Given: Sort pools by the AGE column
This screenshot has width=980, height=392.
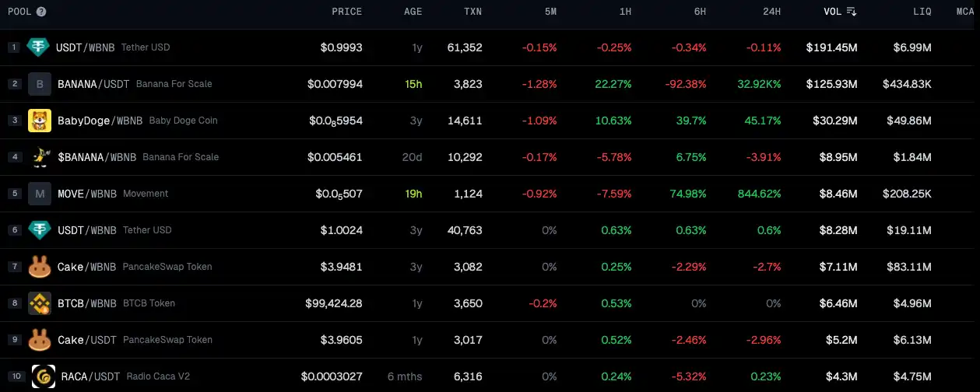Looking at the screenshot, I should (413, 12).
